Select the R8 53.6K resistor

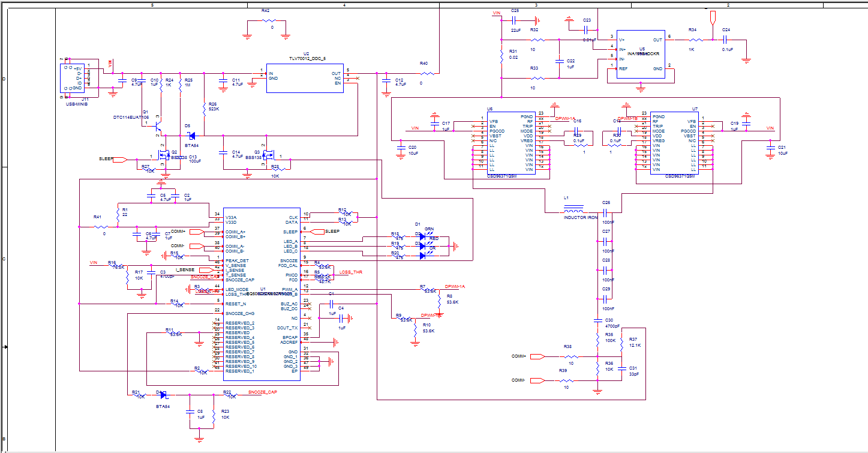[439, 302]
